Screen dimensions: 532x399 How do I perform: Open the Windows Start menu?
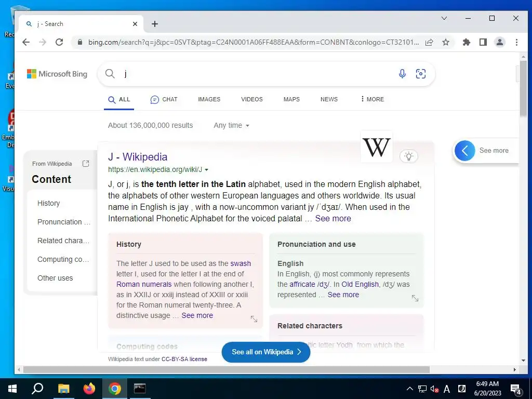12,389
